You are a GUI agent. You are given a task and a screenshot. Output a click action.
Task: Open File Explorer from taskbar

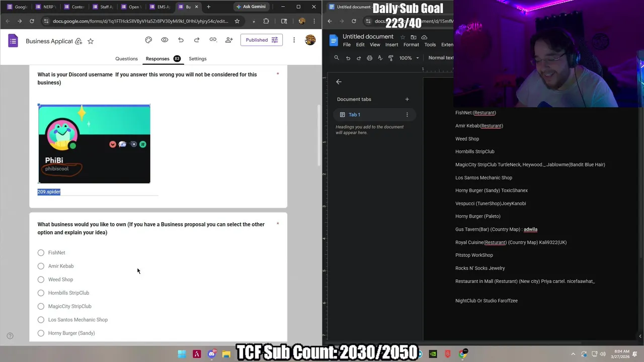click(226, 354)
